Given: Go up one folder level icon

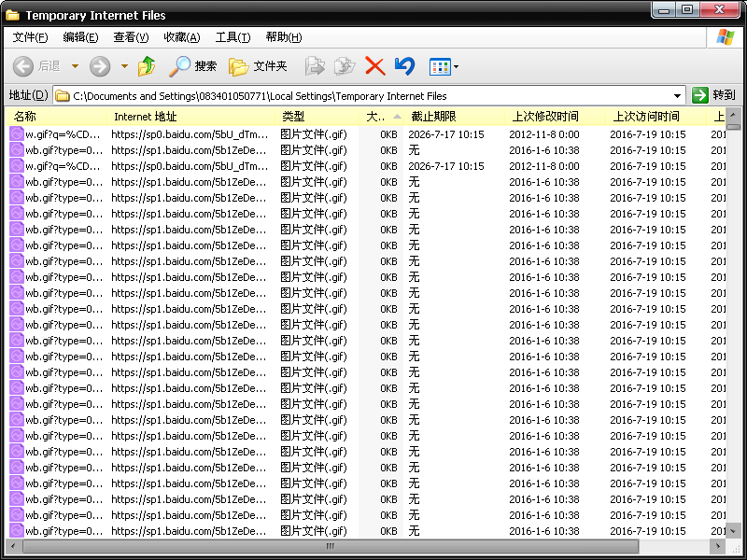Looking at the screenshot, I should coord(147,66).
